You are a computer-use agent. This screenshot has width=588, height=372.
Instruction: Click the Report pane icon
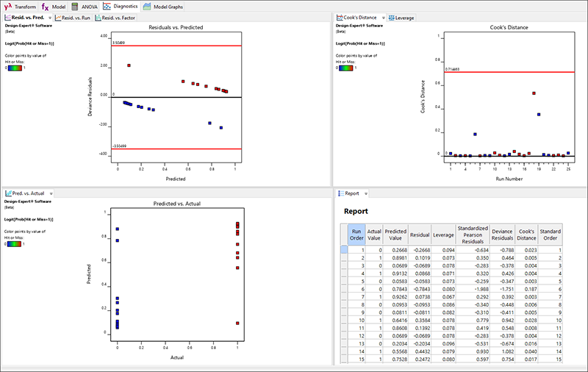click(x=340, y=193)
